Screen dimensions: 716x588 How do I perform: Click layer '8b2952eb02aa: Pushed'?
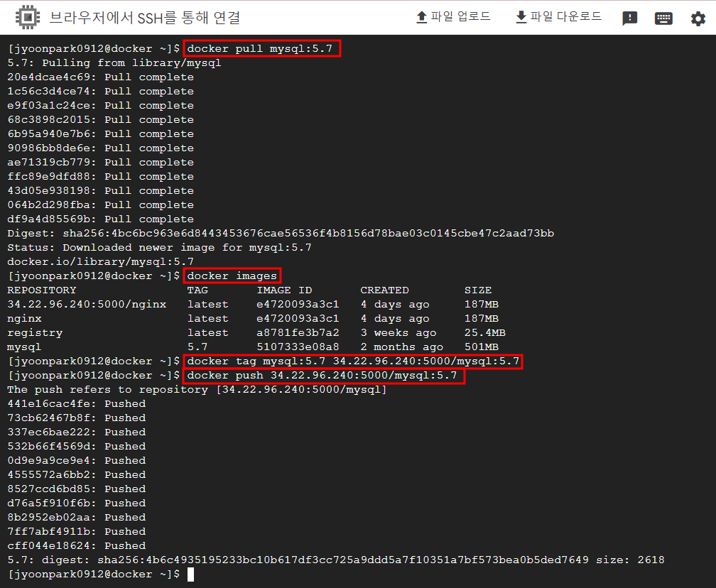pyautogui.click(x=77, y=517)
